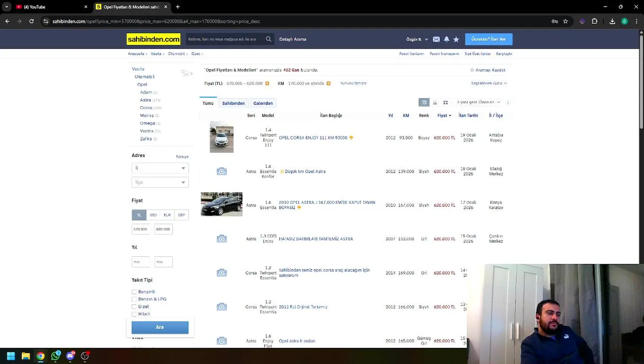Remove the KM 170.000 ve altında filter
This screenshot has height=364, width=644.
coord(328,83)
